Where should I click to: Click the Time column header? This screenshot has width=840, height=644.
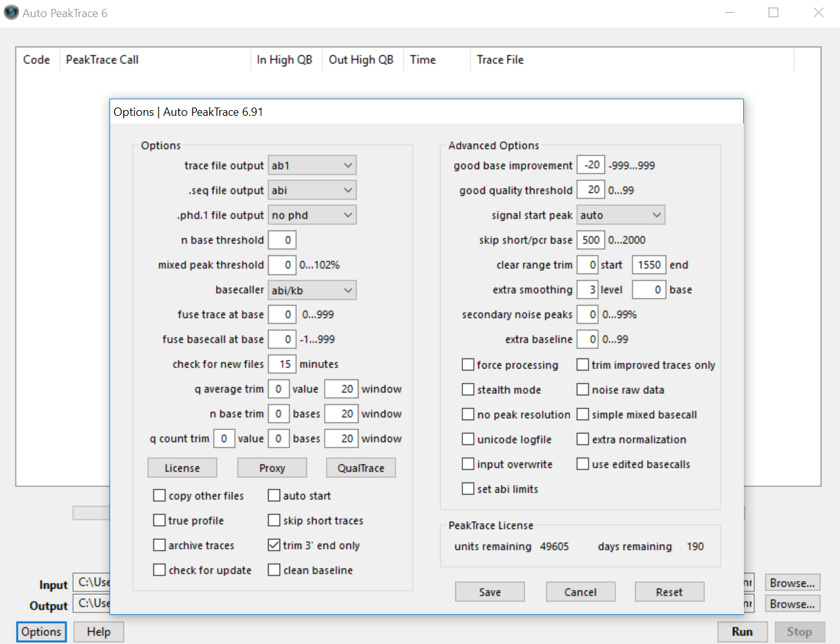pos(423,60)
